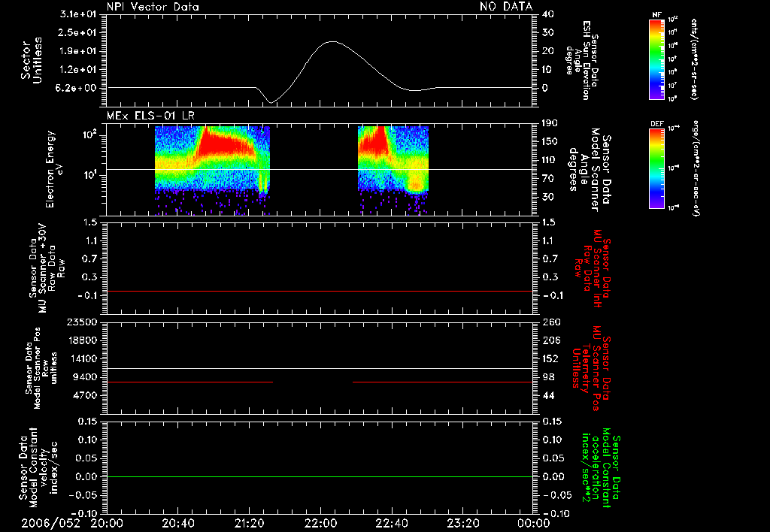Click the date label '2006/052'

point(50,524)
